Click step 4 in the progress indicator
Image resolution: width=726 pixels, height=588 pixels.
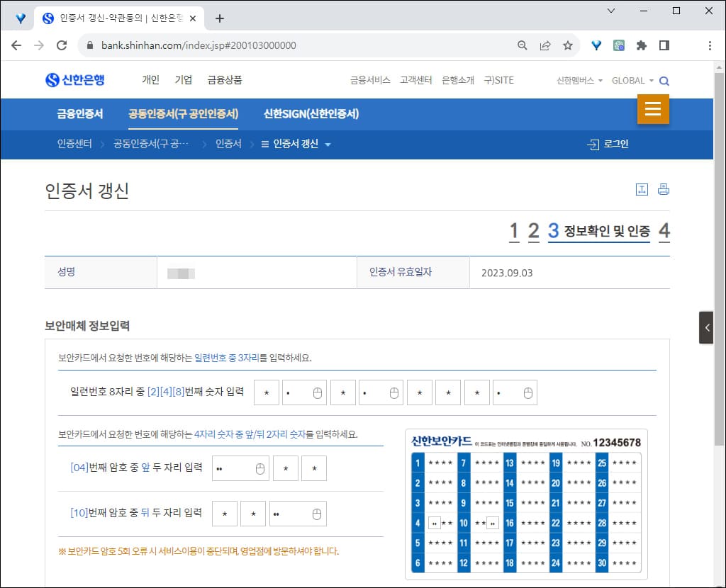pos(664,230)
